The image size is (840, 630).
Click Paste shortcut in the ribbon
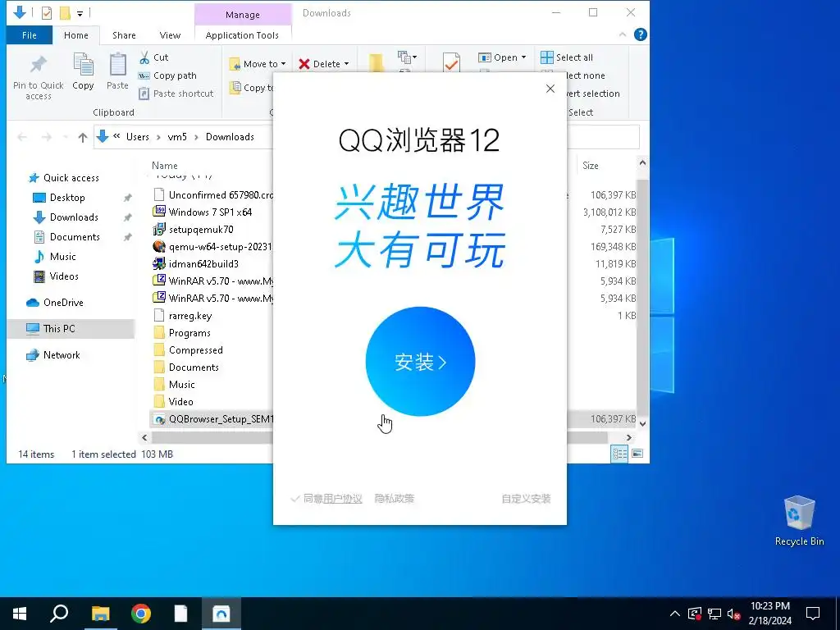tap(176, 94)
